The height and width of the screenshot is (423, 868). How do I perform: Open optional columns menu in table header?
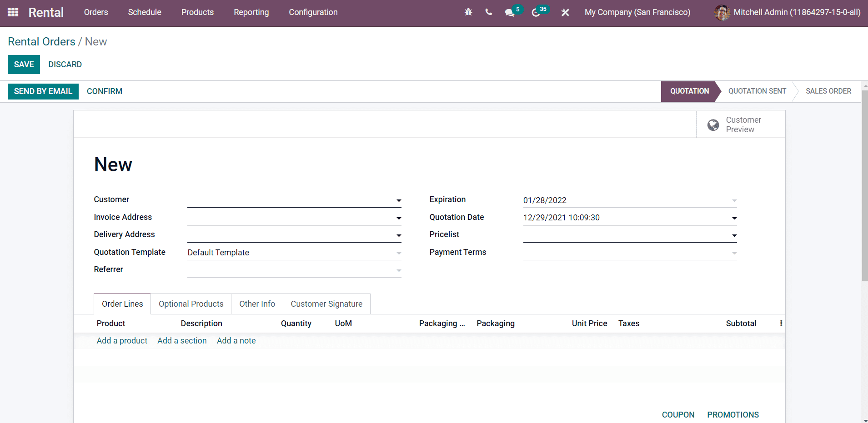[781, 323]
